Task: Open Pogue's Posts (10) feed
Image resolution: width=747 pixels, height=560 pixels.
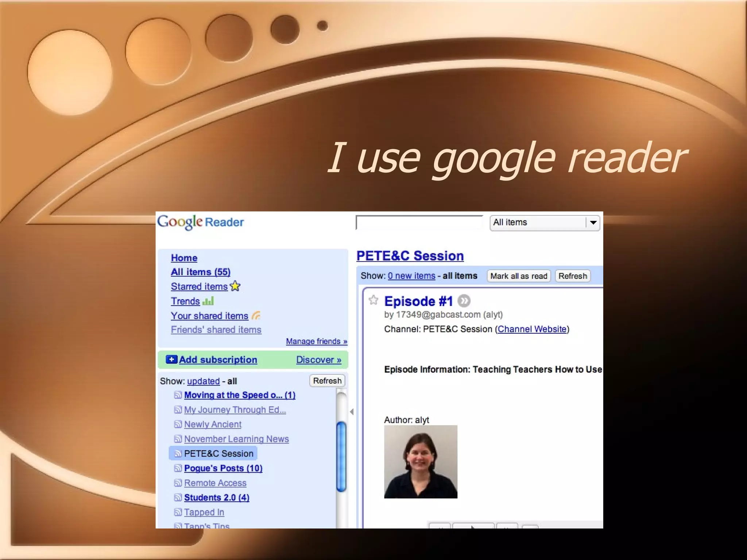Action: tap(223, 468)
